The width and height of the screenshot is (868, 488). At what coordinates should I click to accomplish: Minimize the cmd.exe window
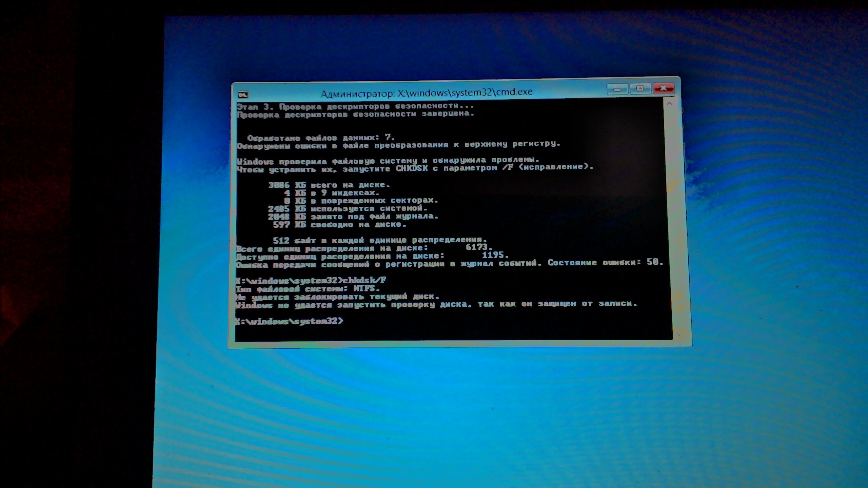coord(617,89)
